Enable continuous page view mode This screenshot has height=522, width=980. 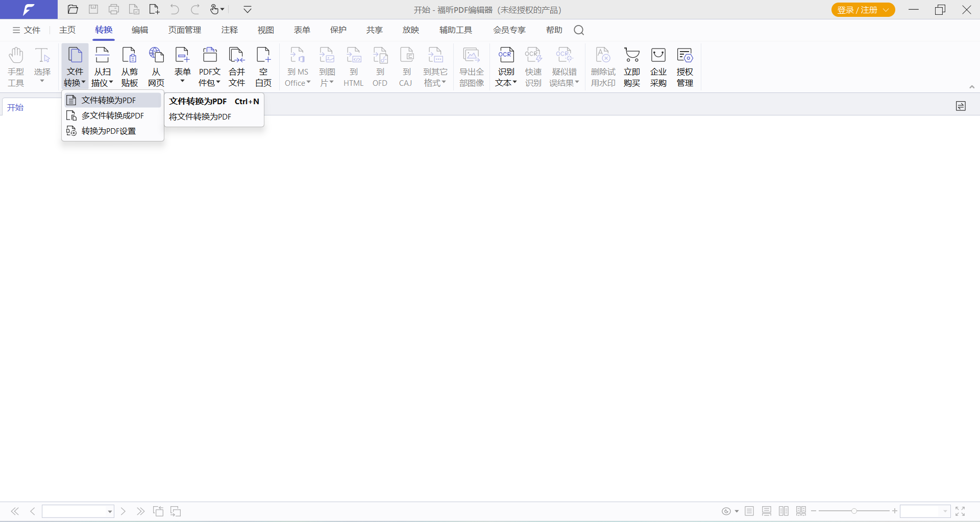click(x=767, y=511)
